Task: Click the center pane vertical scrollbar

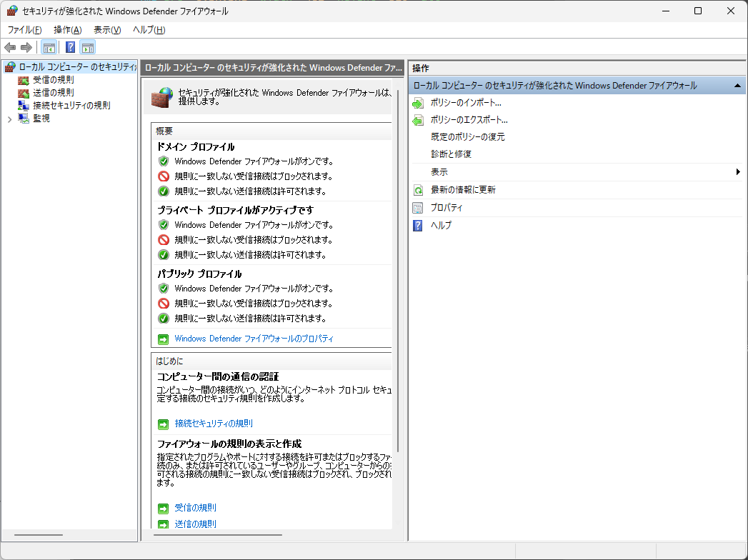Action: point(398,286)
